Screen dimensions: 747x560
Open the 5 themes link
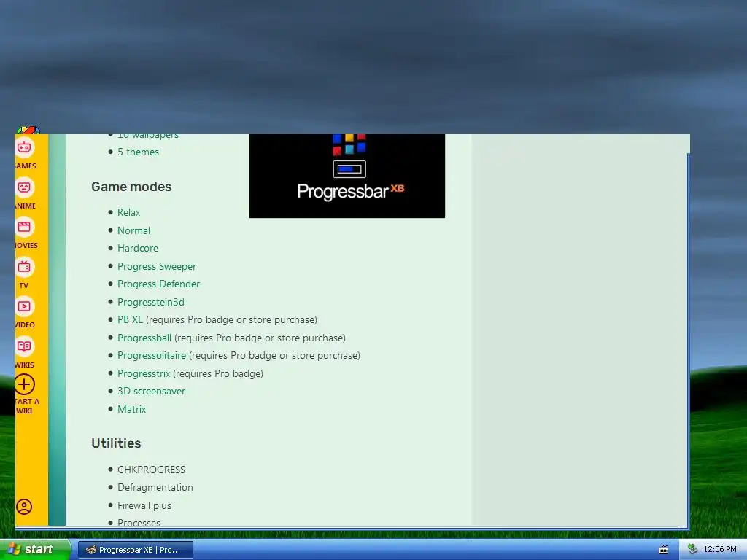(138, 152)
